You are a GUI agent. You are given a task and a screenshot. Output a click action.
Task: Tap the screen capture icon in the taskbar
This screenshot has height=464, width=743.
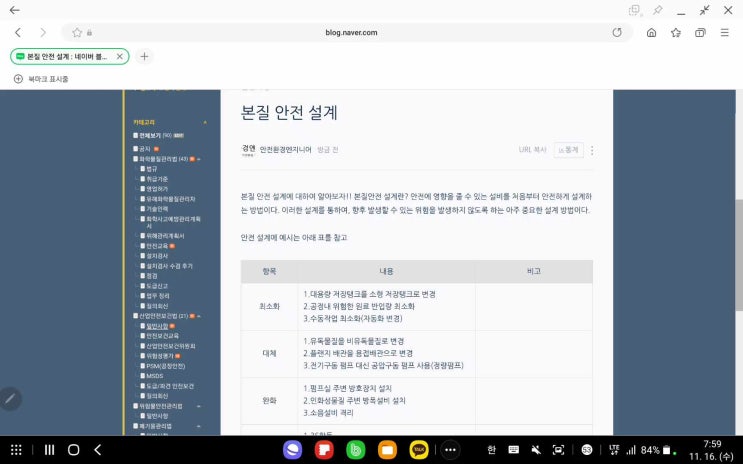tap(559, 449)
